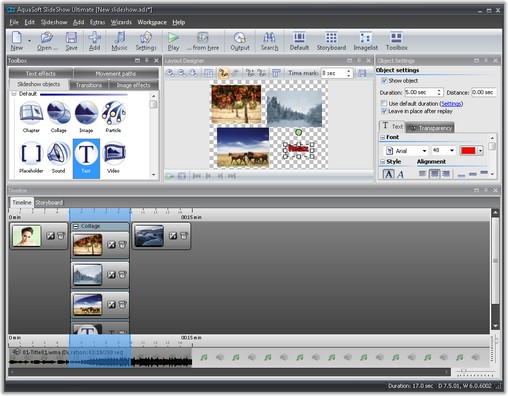The width and height of the screenshot is (508, 396).
Task: Collapse the Collage group in timeline
Action: (76, 226)
